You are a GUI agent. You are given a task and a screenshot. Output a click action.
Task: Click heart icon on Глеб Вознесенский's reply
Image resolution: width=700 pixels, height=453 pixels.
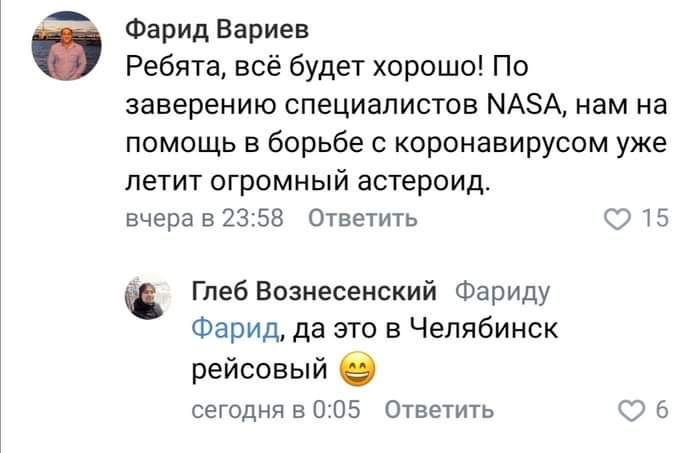(x=634, y=409)
